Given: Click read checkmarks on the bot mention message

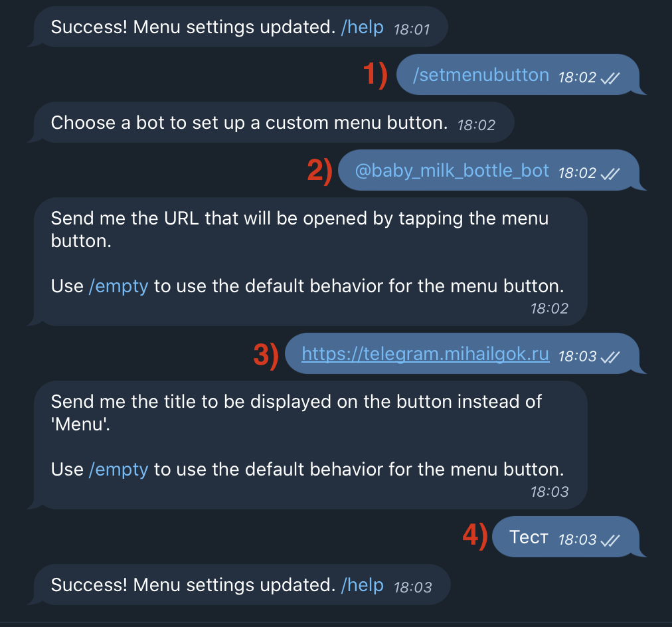Looking at the screenshot, I should (x=610, y=173).
